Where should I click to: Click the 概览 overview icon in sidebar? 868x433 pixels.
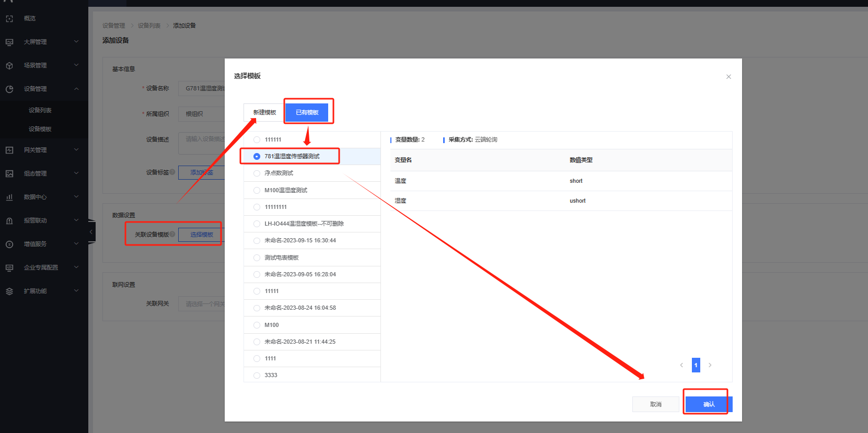click(x=9, y=18)
